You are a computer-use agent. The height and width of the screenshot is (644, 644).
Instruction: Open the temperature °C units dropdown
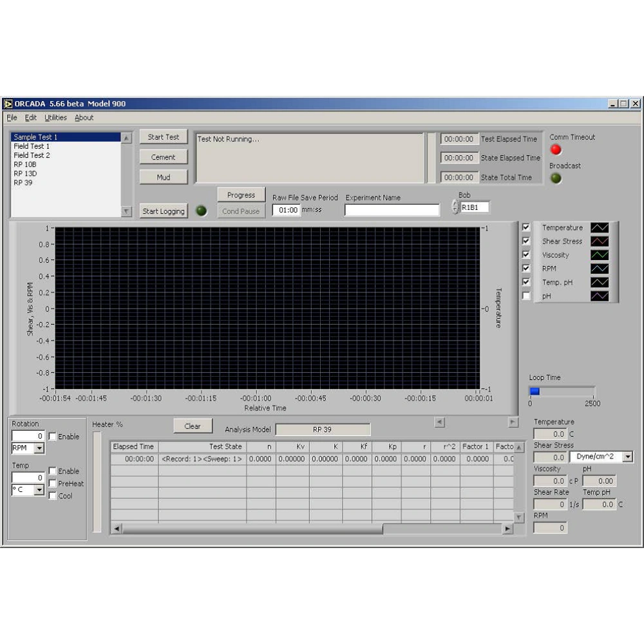point(39,490)
